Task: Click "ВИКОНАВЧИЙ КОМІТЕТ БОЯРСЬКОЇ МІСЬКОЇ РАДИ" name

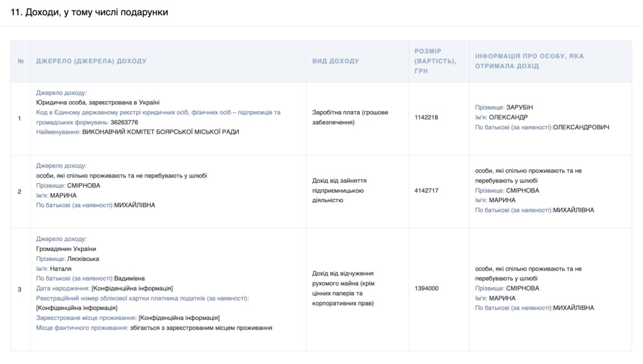Action: pyautogui.click(x=161, y=132)
